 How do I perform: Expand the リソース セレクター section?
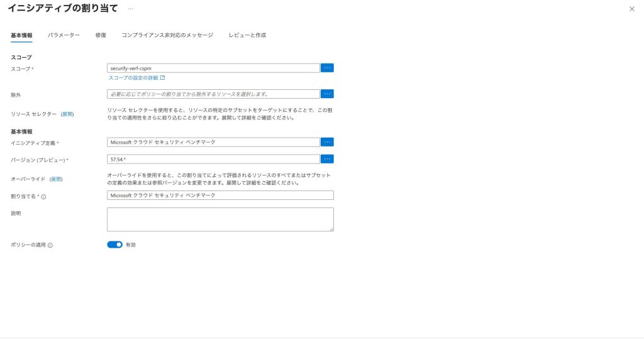pos(67,114)
